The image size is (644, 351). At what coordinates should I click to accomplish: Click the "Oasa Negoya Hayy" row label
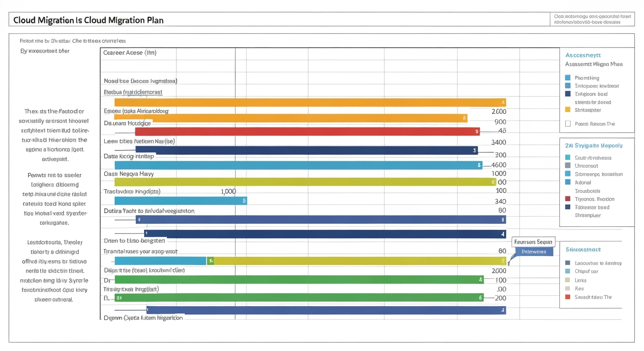pyautogui.click(x=129, y=174)
